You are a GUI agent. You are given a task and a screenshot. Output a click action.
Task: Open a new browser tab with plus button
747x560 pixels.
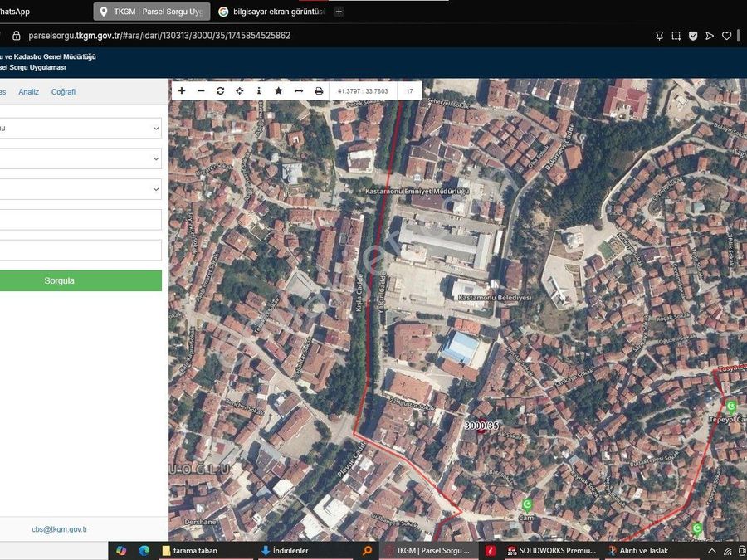pyautogui.click(x=339, y=12)
